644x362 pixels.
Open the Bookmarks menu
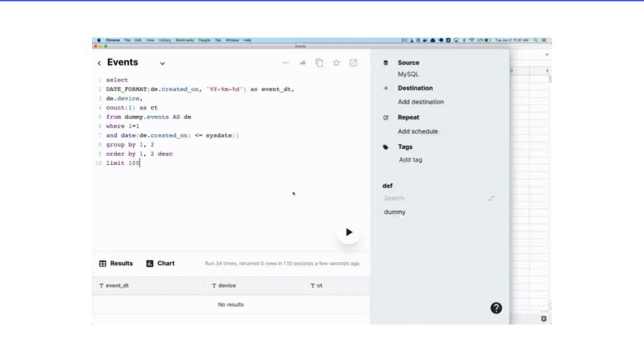click(185, 40)
